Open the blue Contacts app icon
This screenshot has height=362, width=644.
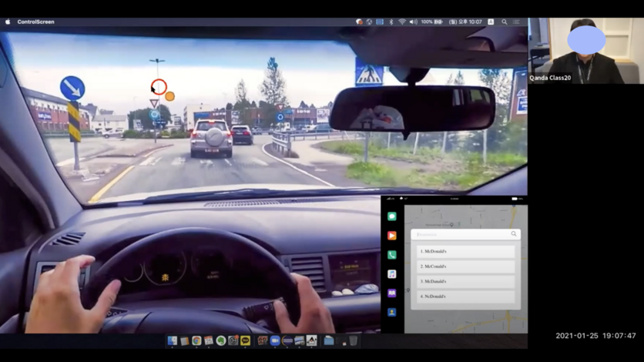pyautogui.click(x=391, y=313)
